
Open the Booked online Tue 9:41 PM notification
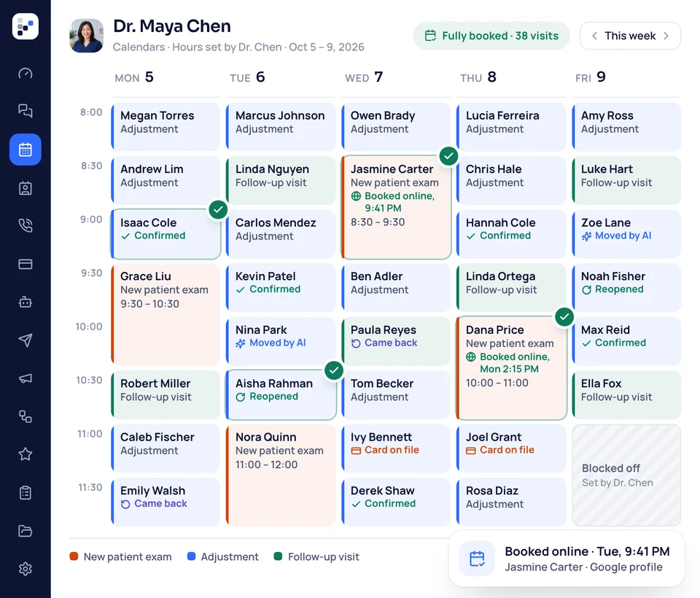coord(567,559)
